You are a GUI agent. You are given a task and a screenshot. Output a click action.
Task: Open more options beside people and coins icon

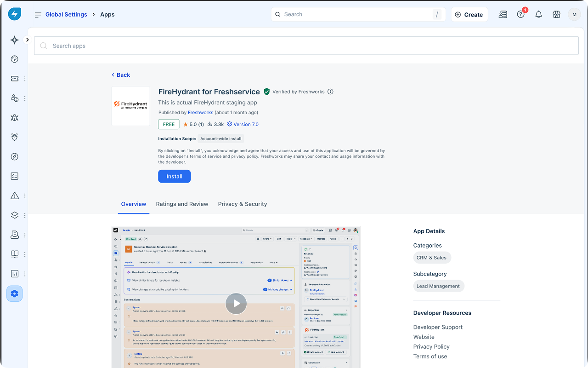click(25, 98)
